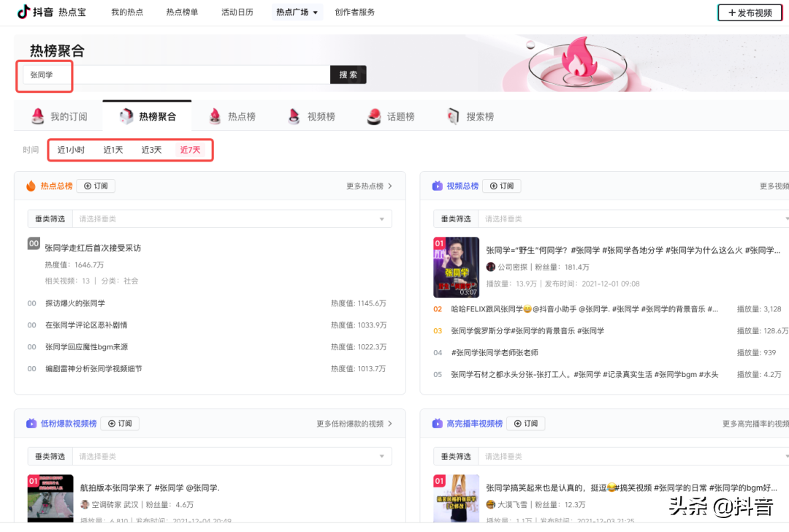Click the 公司密探 author avatar
789x532 pixels.
pyautogui.click(x=491, y=267)
